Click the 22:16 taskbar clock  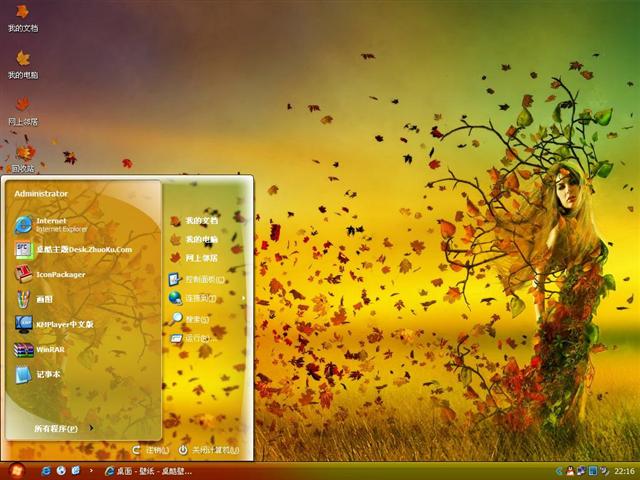click(x=624, y=471)
